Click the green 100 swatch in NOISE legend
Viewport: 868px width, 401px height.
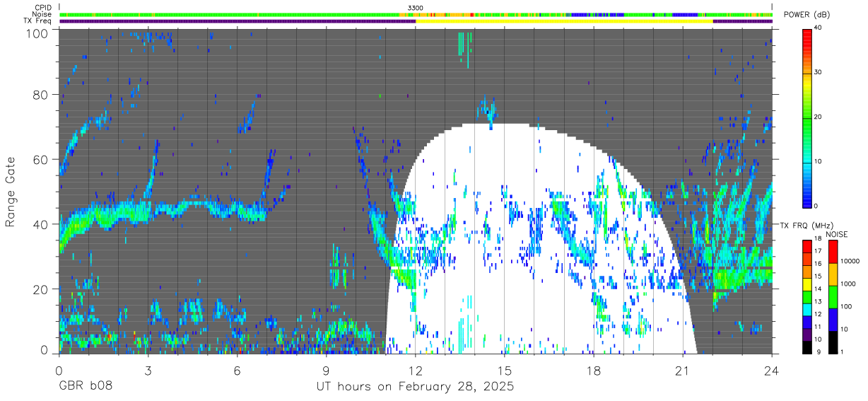833,297
